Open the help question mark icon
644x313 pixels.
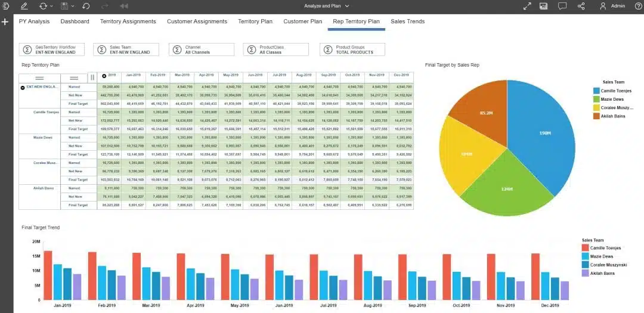638,6
